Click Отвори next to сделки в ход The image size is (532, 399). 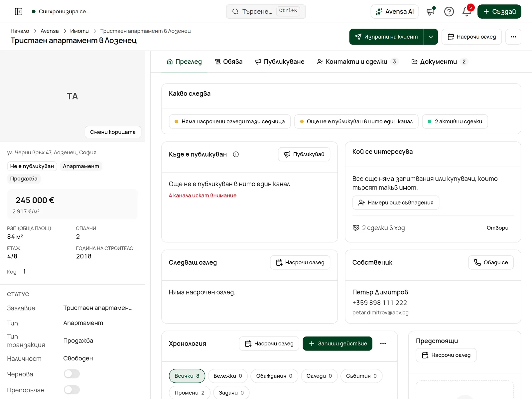click(497, 228)
